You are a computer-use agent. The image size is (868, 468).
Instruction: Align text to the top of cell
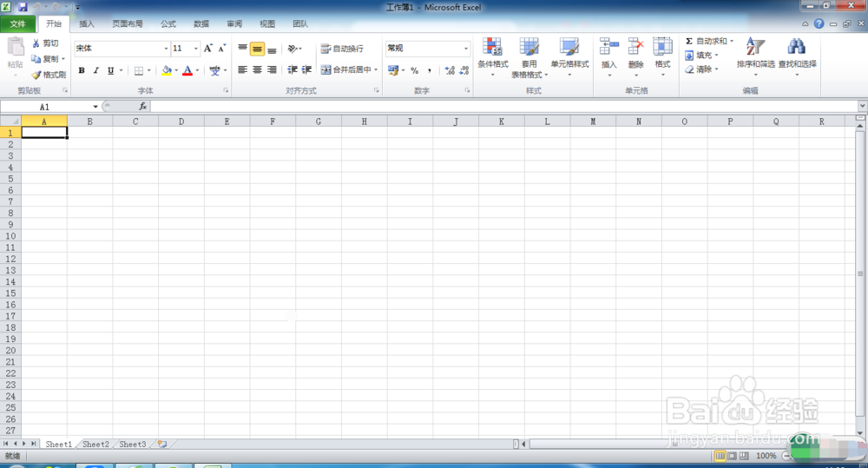(242, 49)
